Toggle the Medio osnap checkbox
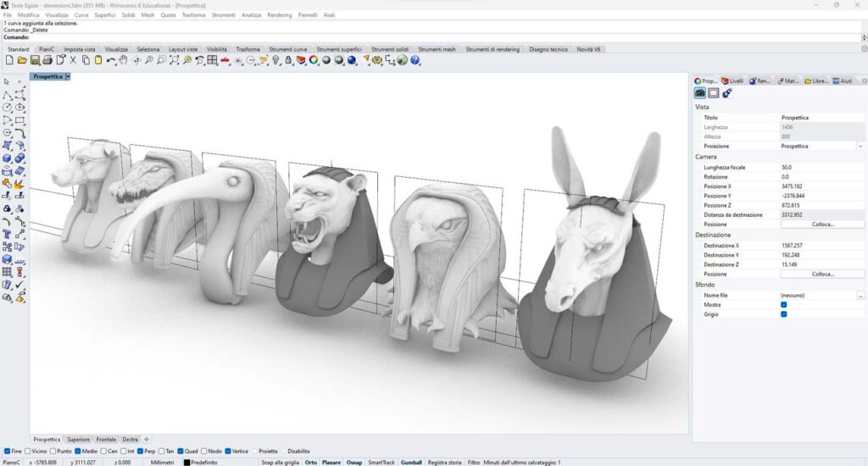The width and height of the screenshot is (868, 466). tap(77, 451)
